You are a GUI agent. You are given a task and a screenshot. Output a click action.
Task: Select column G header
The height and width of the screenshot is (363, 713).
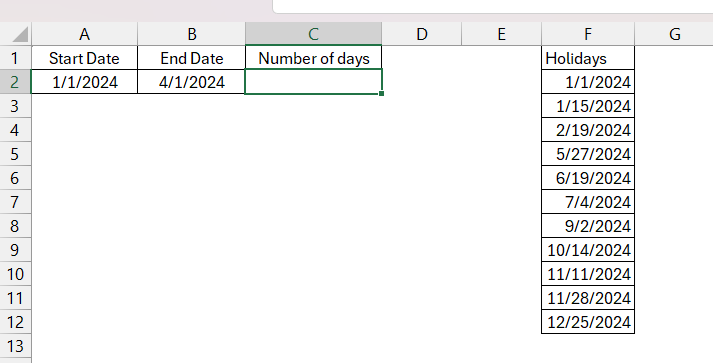click(674, 34)
